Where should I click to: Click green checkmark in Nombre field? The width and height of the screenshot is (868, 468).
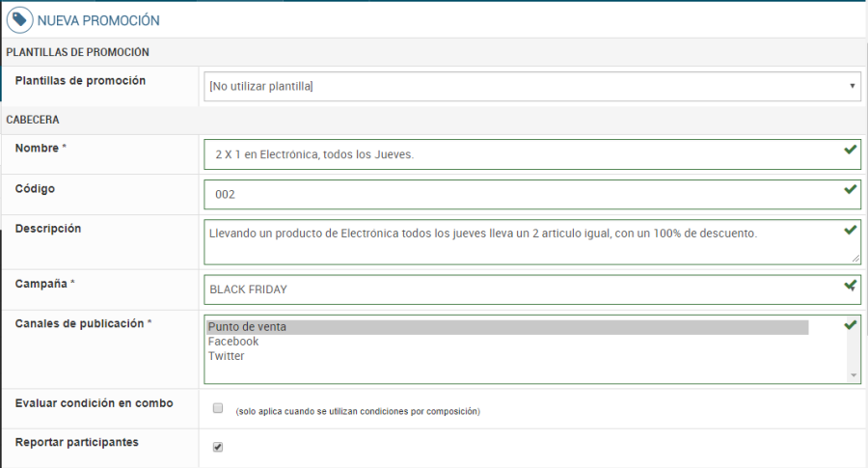point(850,150)
